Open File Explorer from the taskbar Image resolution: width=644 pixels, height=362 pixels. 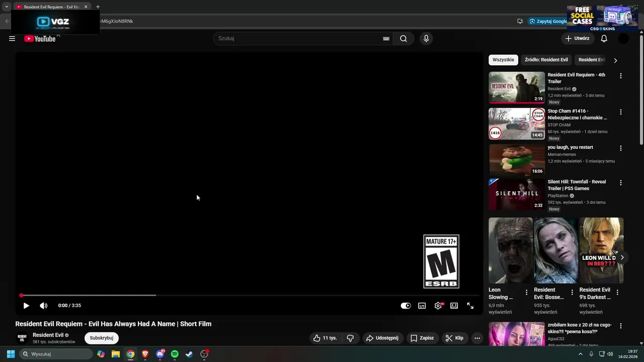coord(116,354)
